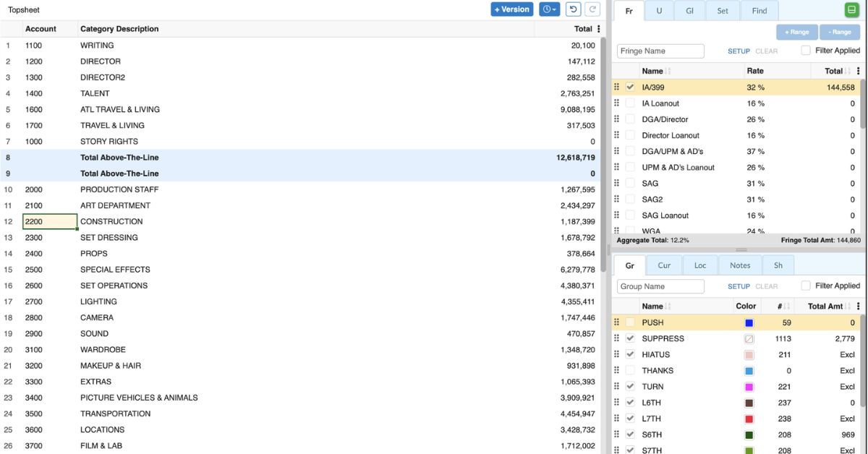Click the undo arrow icon in the Topsheet toolbar
The width and height of the screenshot is (868, 454).
pyautogui.click(x=573, y=9)
